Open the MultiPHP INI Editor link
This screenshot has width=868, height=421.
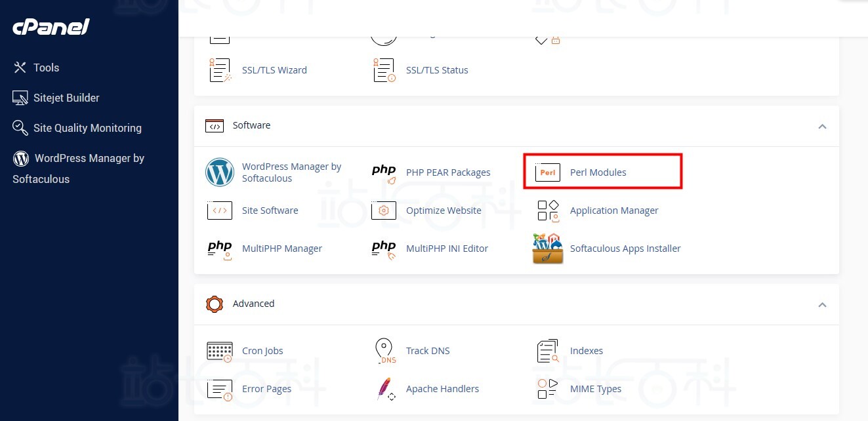tap(447, 249)
